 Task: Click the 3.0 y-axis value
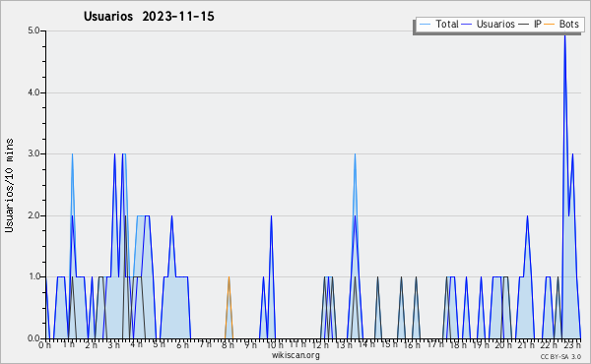(33, 153)
